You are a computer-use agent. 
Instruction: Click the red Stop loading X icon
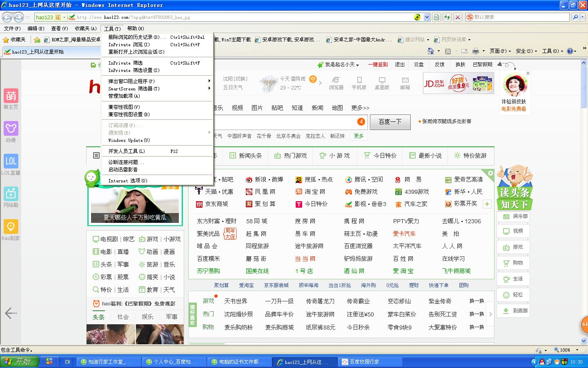pos(458,17)
